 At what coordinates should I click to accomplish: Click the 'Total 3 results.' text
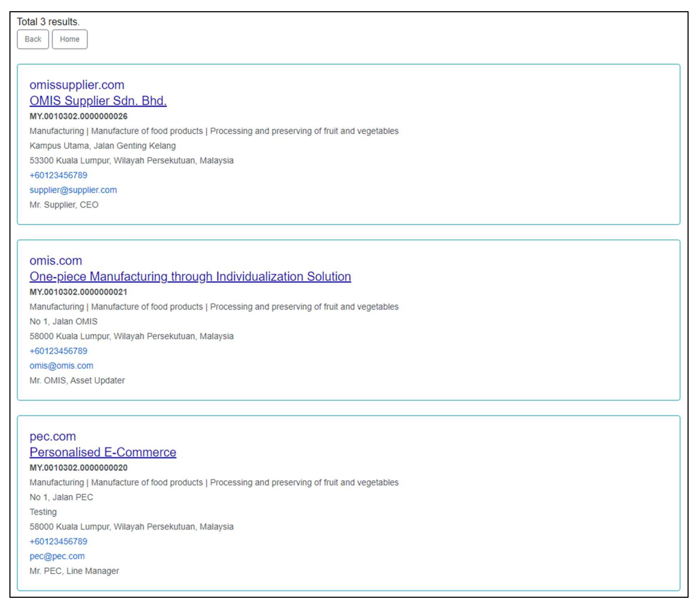pyautogui.click(x=48, y=22)
